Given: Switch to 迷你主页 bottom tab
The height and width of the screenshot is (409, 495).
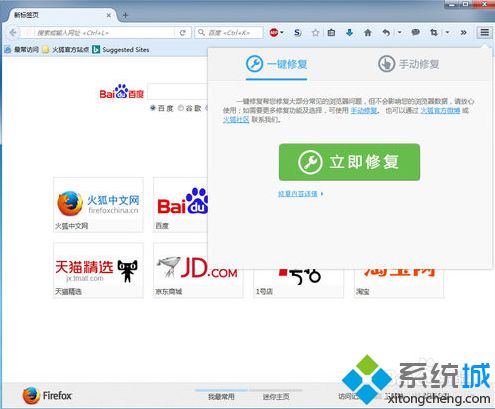Looking at the screenshot, I should 276,396.
